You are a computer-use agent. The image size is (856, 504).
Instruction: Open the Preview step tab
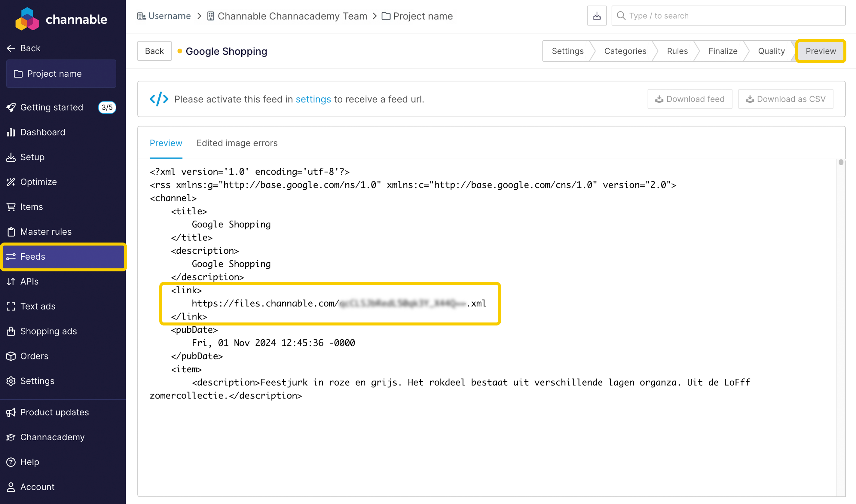821,51
